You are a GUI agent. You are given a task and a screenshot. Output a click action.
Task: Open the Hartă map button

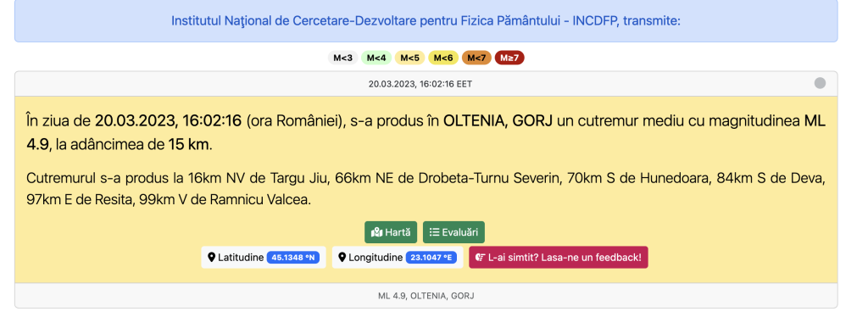[x=390, y=232]
